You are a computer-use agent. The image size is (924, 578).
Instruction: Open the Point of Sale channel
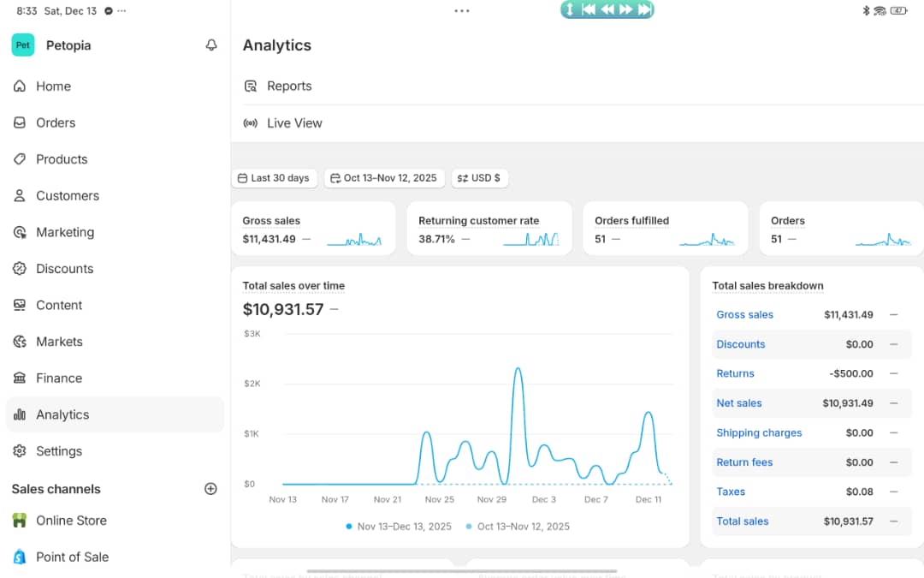tap(72, 557)
